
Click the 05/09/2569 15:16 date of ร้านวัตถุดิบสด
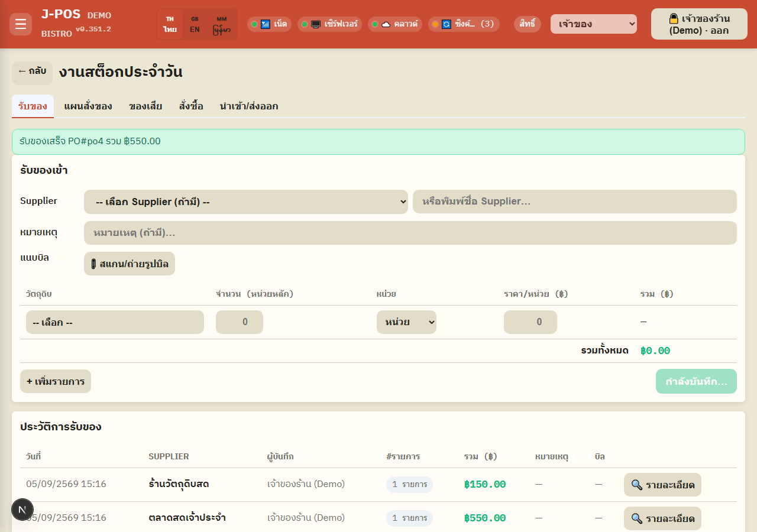66,484
